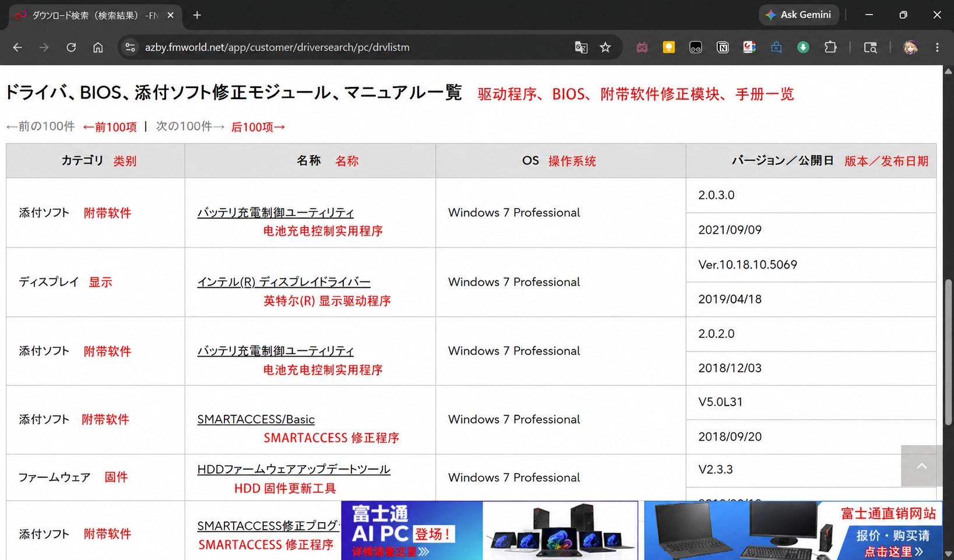Open the Google Translate page icon

click(581, 47)
